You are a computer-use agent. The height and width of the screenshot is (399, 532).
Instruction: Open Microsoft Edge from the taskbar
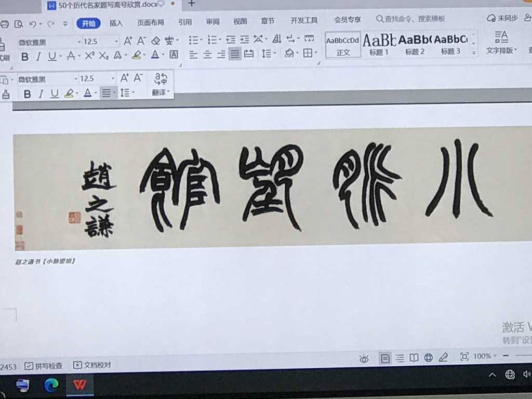51,385
